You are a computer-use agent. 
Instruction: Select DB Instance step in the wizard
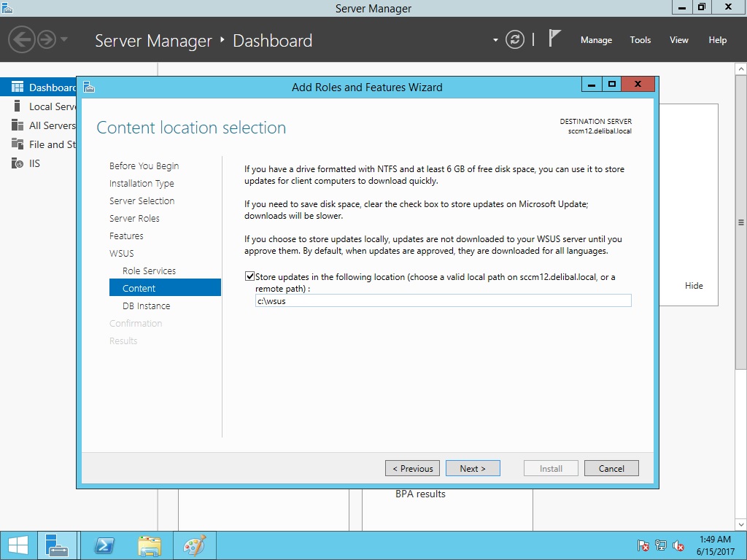click(x=146, y=306)
